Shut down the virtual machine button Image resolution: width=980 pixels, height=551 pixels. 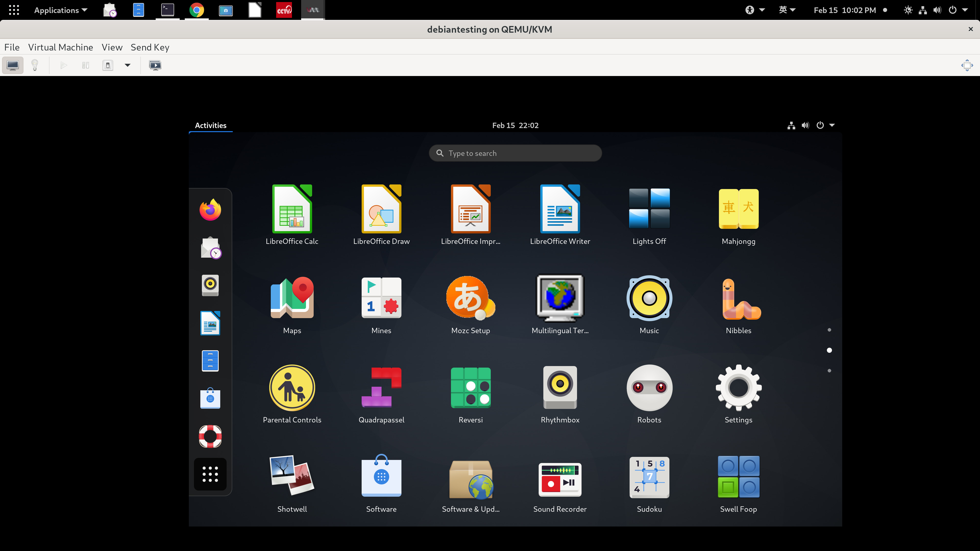point(108,65)
